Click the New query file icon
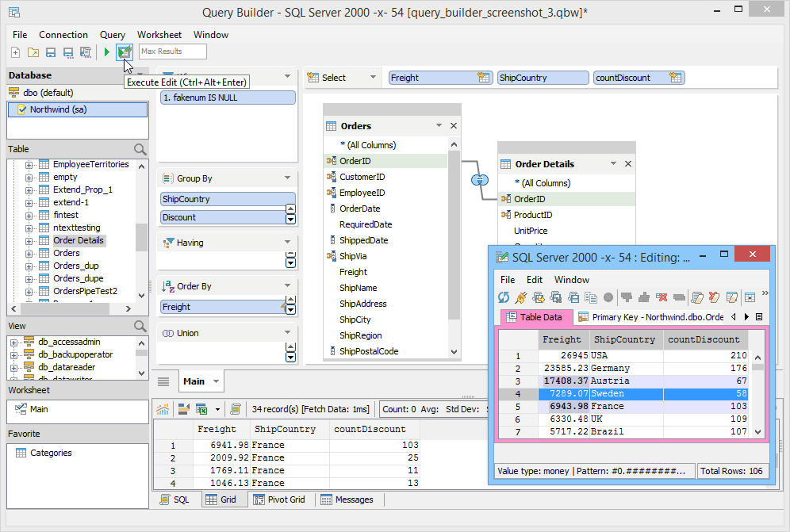Viewport: 790px width, 532px height. pyautogui.click(x=16, y=52)
